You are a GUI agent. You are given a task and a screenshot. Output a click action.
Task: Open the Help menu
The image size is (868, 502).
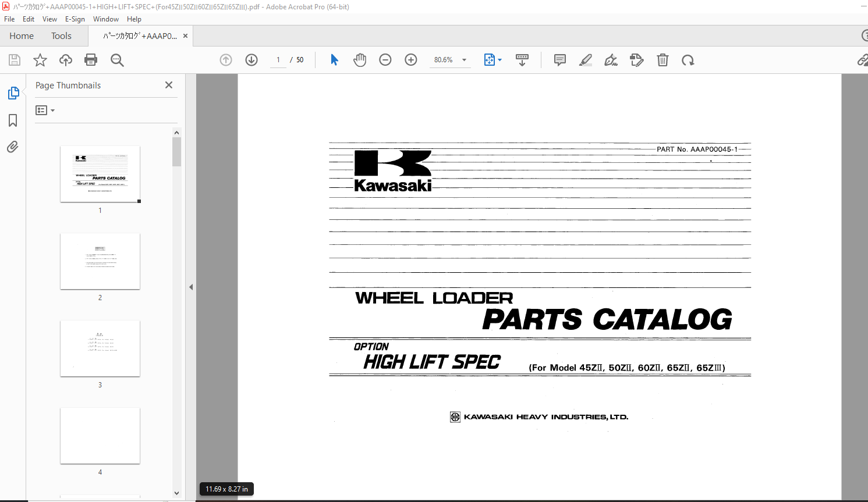point(134,19)
